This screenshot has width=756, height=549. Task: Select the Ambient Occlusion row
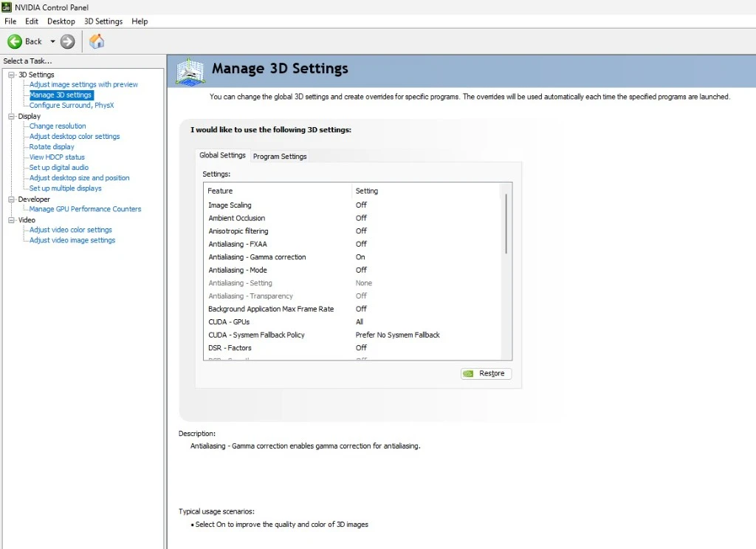coord(352,218)
